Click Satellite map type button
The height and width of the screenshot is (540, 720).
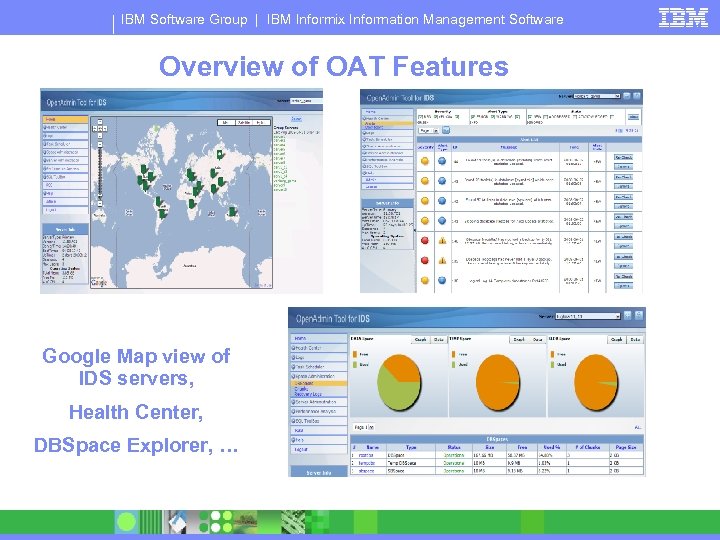(243, 123)
